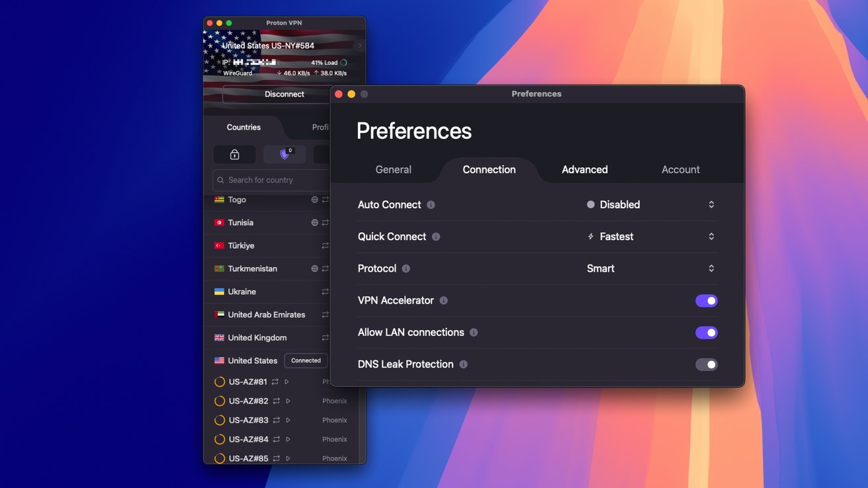Click the magnifier icon in country search
This screenshot has width=868, height=488.
click(221, 180)
